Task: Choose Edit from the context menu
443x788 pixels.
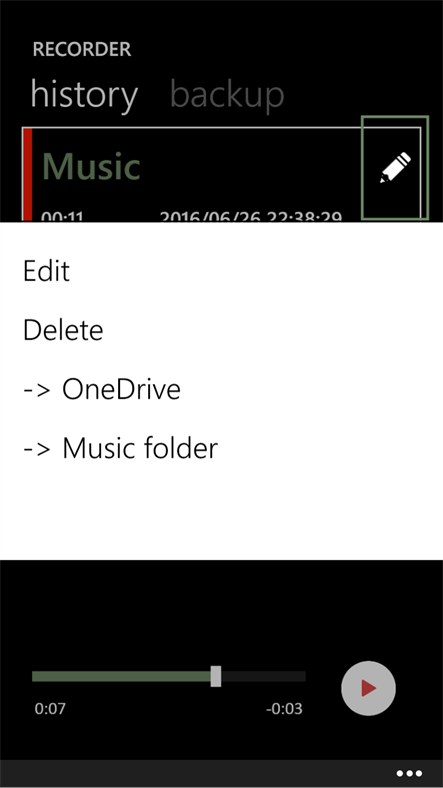Action: click(46, 271)
